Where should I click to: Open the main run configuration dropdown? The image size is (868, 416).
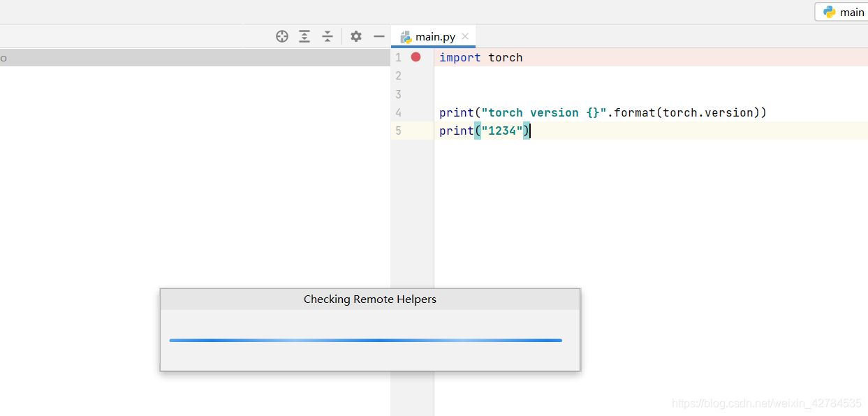click(x=841, y=12)
